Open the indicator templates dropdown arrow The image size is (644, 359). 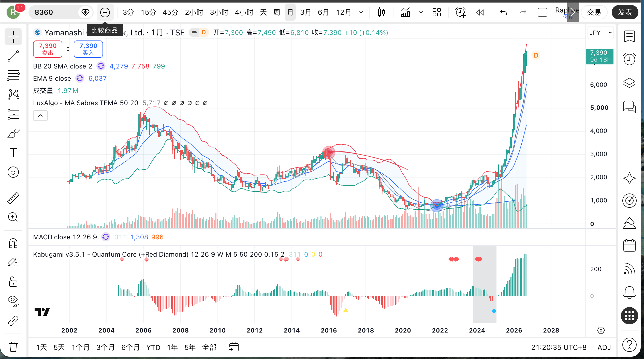coord(421,12)
